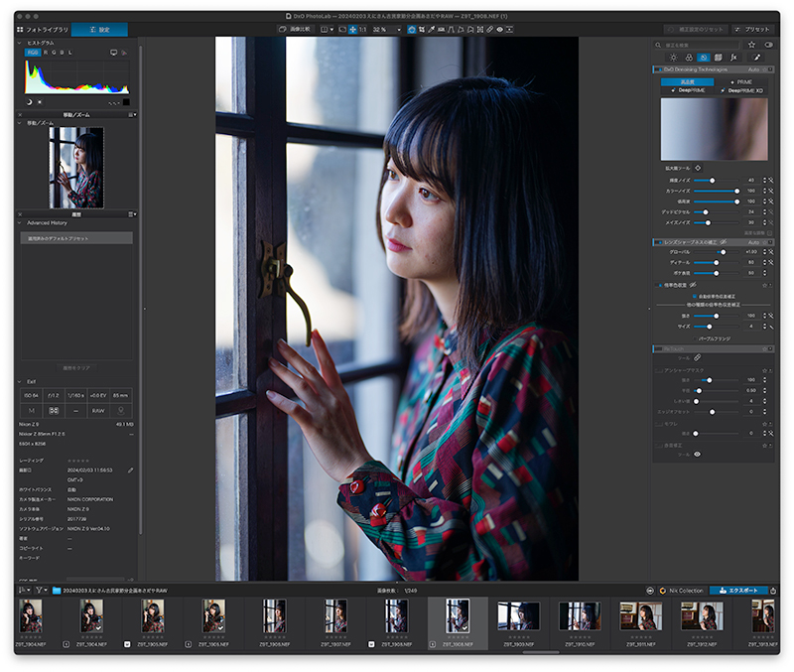Toggle the active corrections switch near search
794x672 pixels.
(x=768, y=45)
